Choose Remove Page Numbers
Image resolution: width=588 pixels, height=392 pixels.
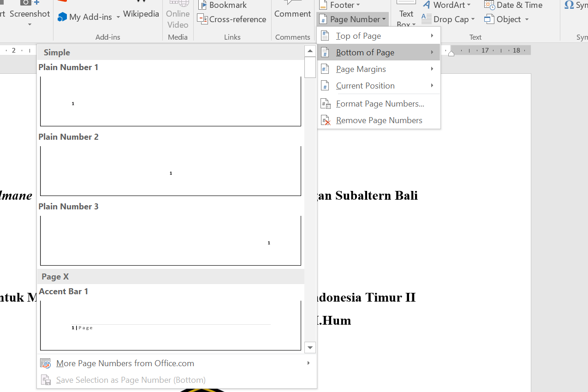pyautogui.click(x=379, y=120)
